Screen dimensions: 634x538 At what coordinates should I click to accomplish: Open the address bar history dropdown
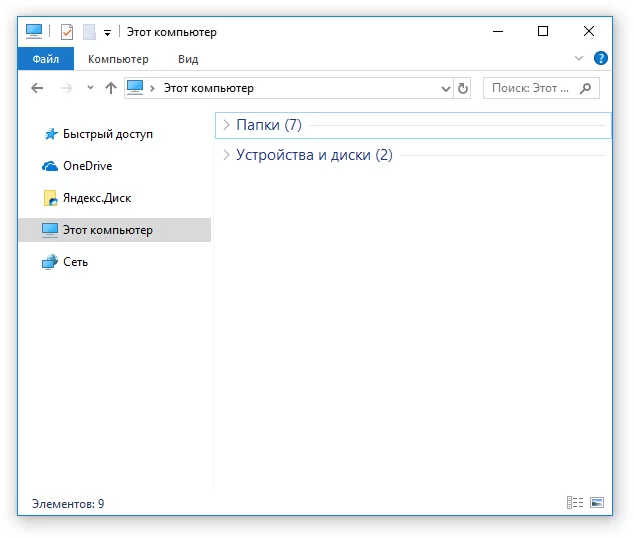pyautogui.click(x=445, y=89)
